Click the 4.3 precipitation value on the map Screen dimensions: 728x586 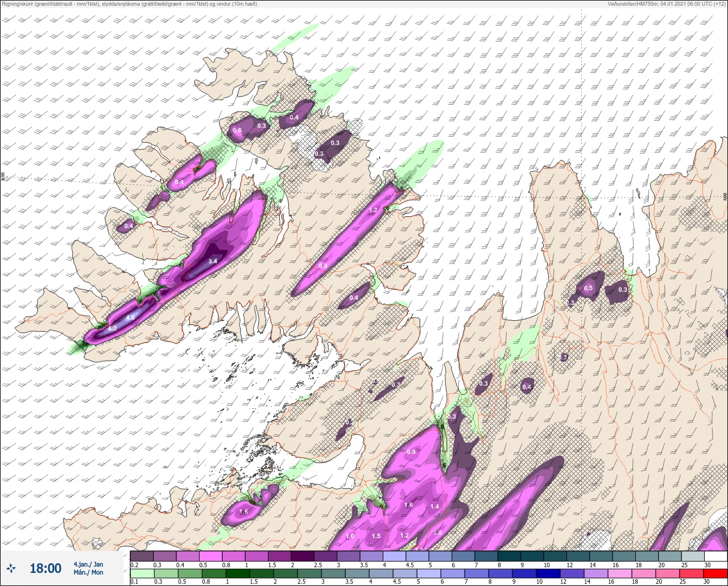[112, 328]
